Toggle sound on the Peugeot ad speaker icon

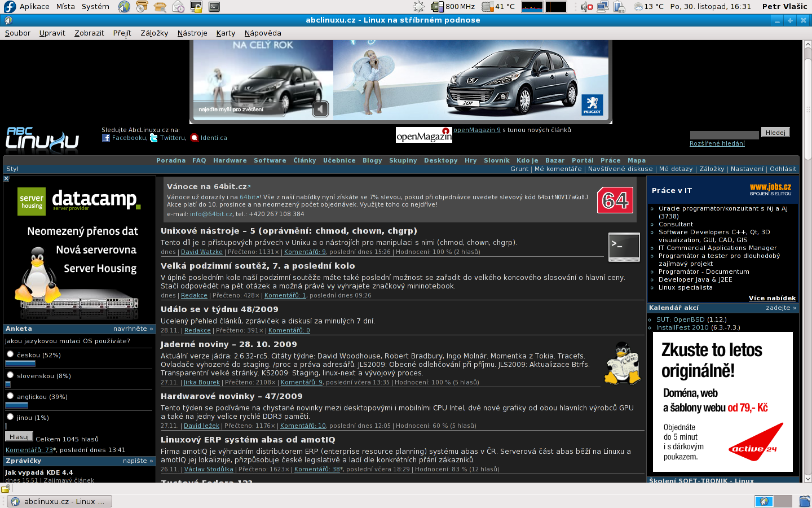320,108
